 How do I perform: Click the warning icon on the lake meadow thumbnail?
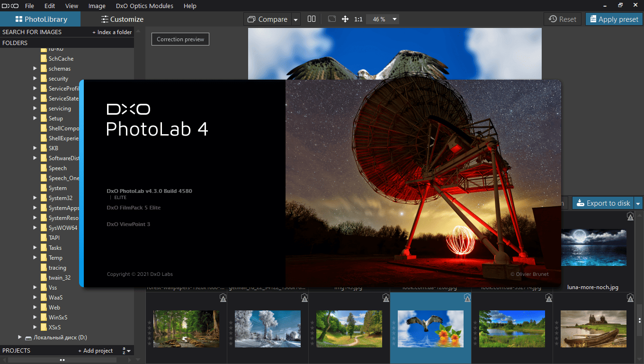(549, 298)
